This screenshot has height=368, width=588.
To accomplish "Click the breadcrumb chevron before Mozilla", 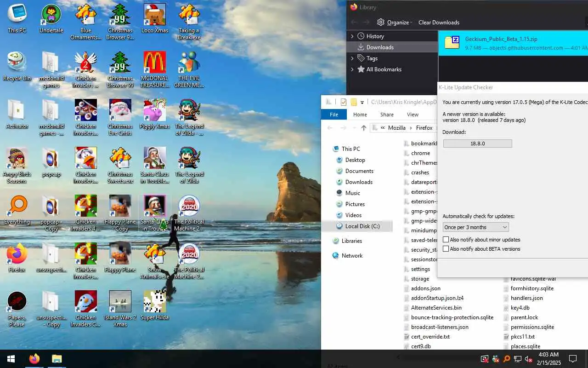I will [x=383, y=128].
